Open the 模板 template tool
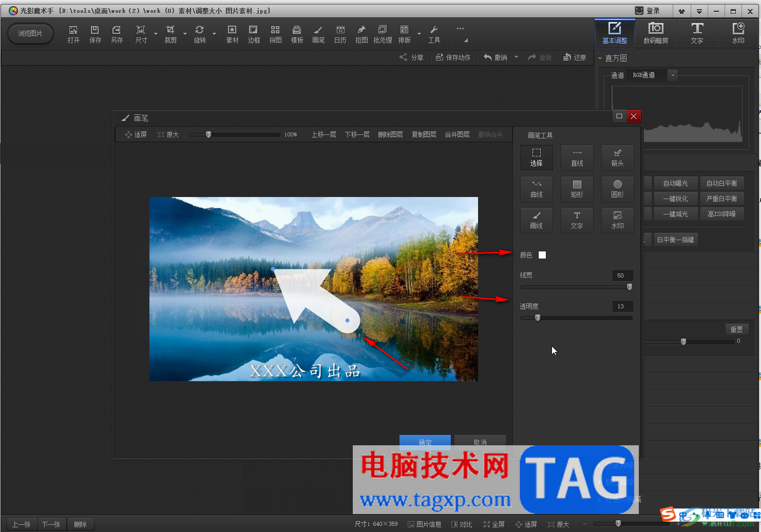 (x=297, y=34)
